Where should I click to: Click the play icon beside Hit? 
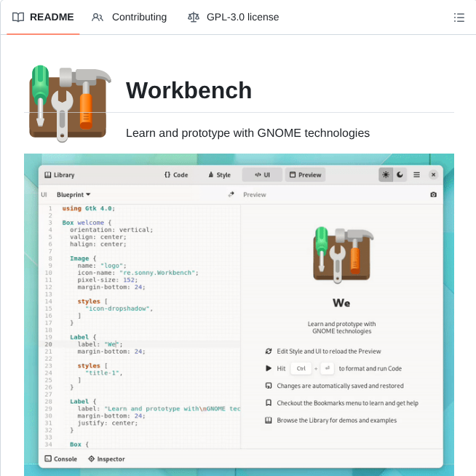[269, 368]
